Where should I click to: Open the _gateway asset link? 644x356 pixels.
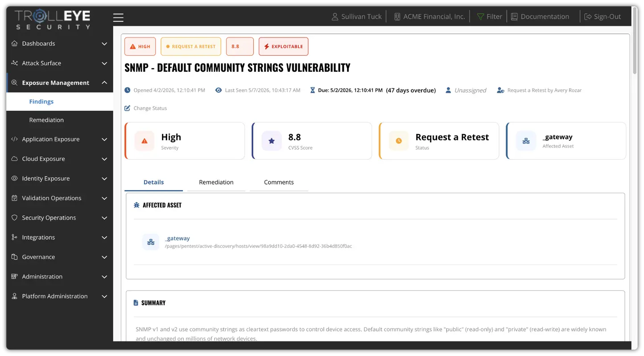[x=178, y=238]
